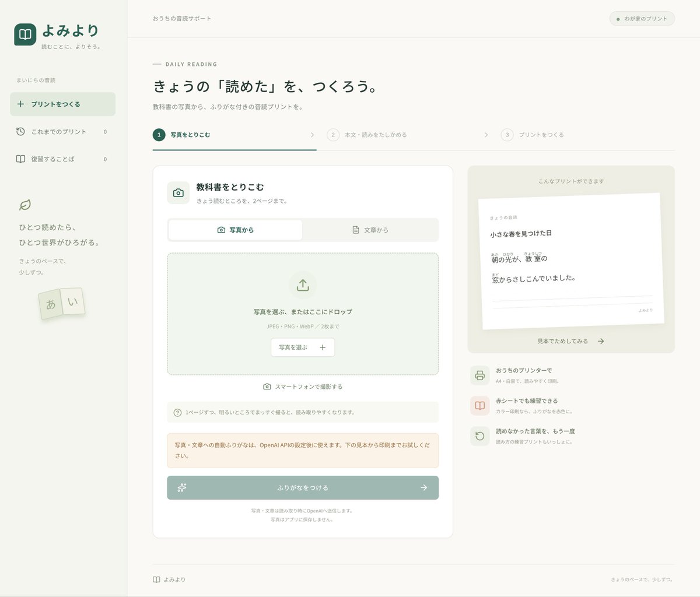This screenshot has width=700, height=597.
Task: Click the こんなプリントができます caption
Action: (x=571, y=181)
